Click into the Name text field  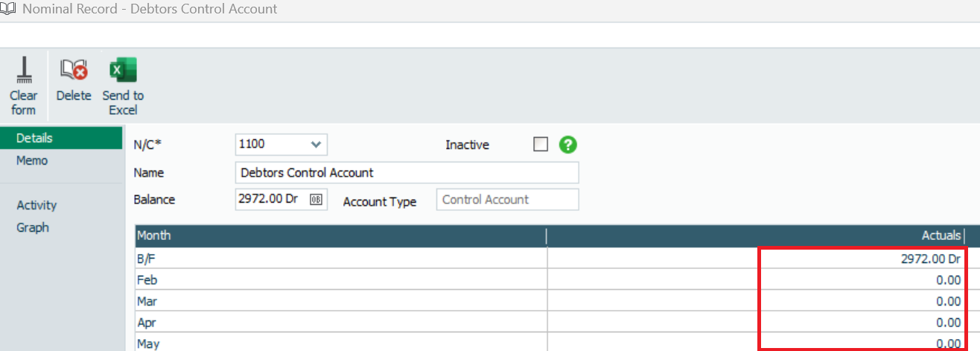(x=406, y=173)
